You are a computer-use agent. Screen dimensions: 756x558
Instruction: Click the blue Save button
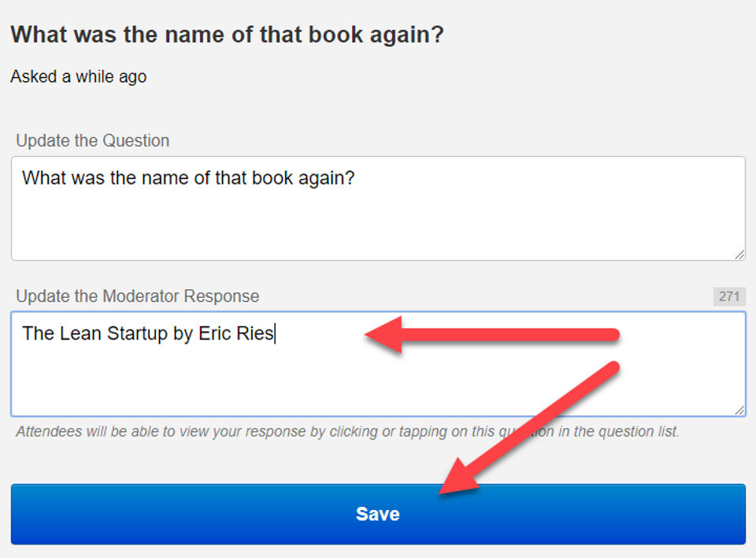(x=377, y=514)
